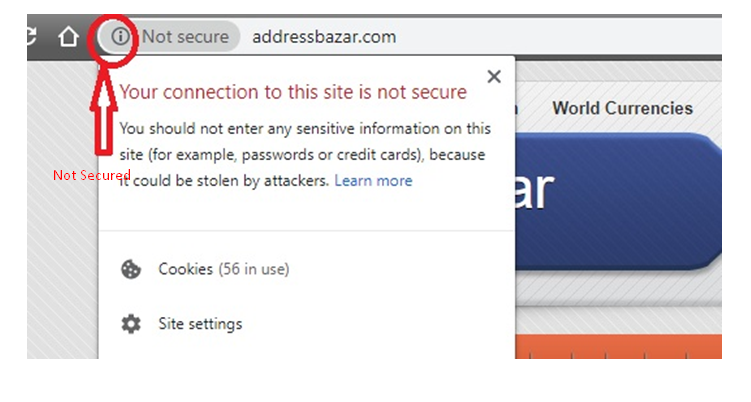Click the Cookies icon in the popup

coord(131,269)
